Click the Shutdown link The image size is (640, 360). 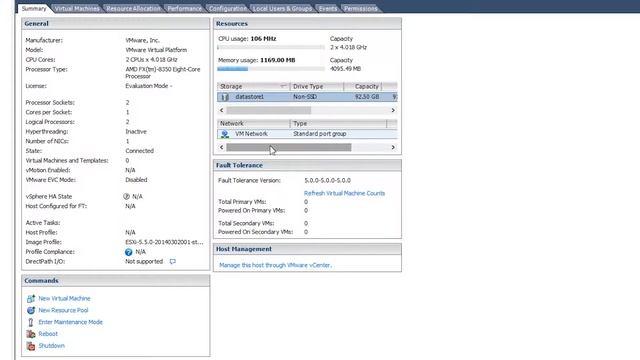point(51,346)
